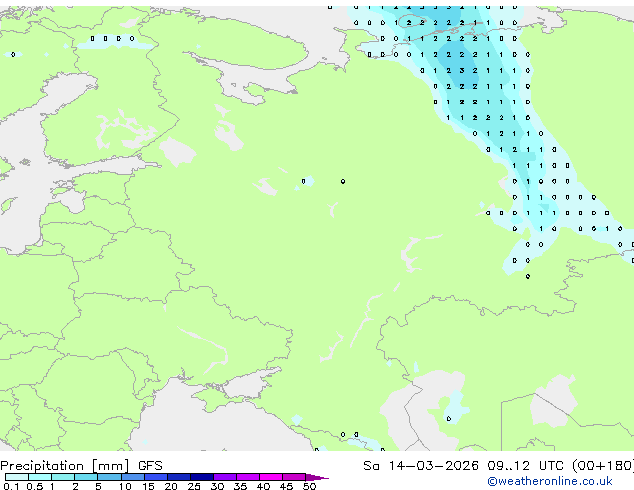Click the '35' legend scale label
This screenshot has width=634, height=490.
pos(241,486)
